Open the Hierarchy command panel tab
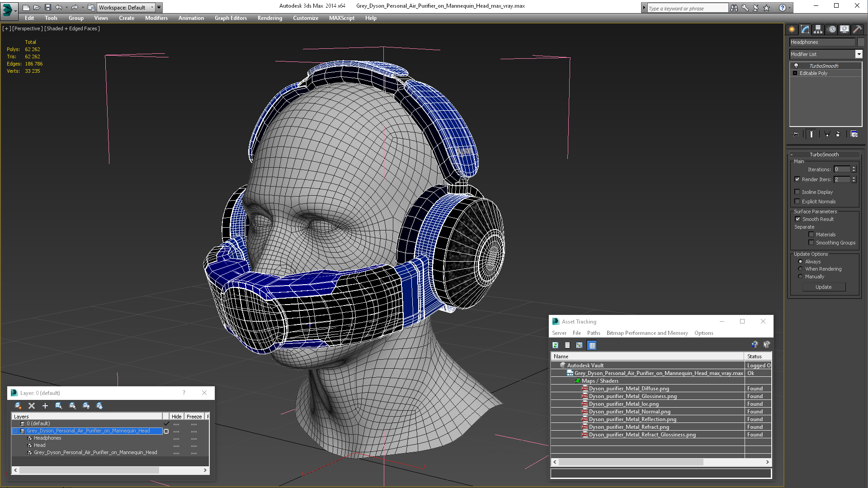Viewport: 868px width, 488px height. pyautogui.click(x=818, y=29)
